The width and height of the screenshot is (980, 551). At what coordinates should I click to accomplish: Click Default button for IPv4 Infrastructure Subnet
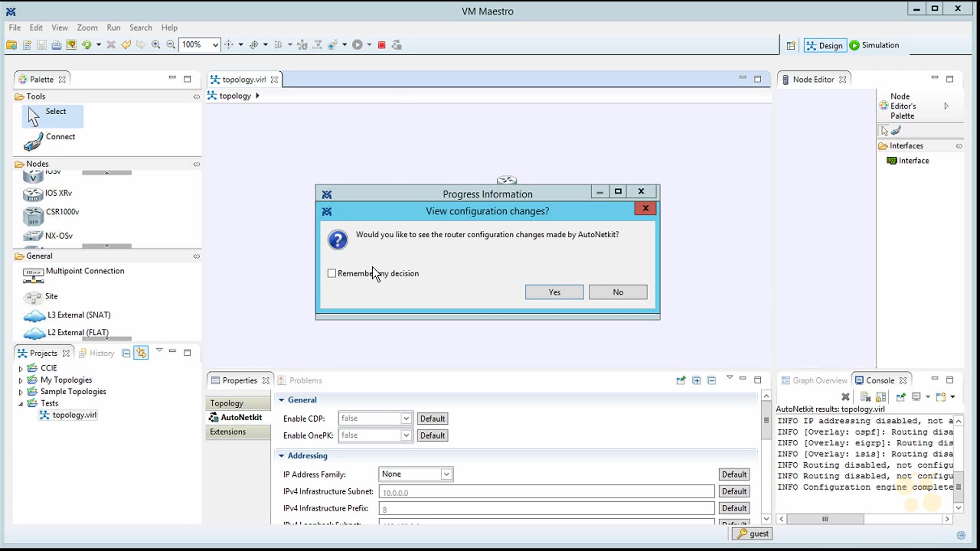[x=734, y=491]
